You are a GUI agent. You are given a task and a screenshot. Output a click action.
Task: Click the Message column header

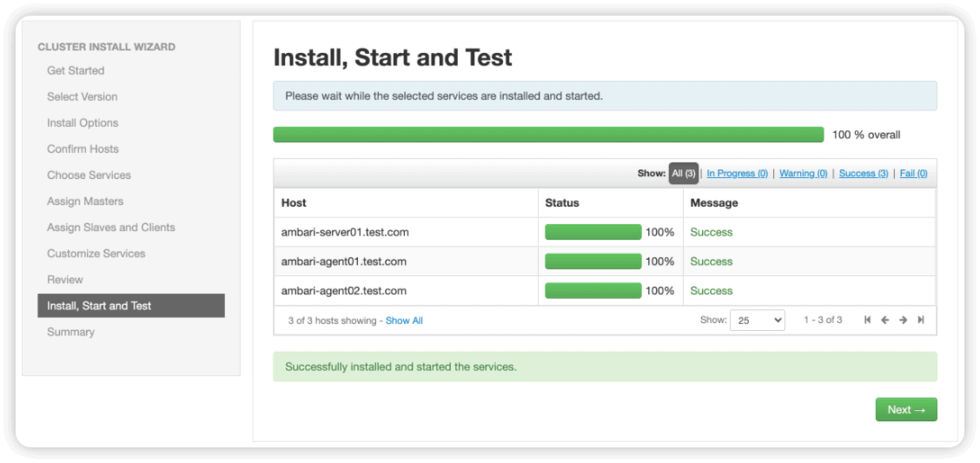pyautogui.click(x=714, y=202)
